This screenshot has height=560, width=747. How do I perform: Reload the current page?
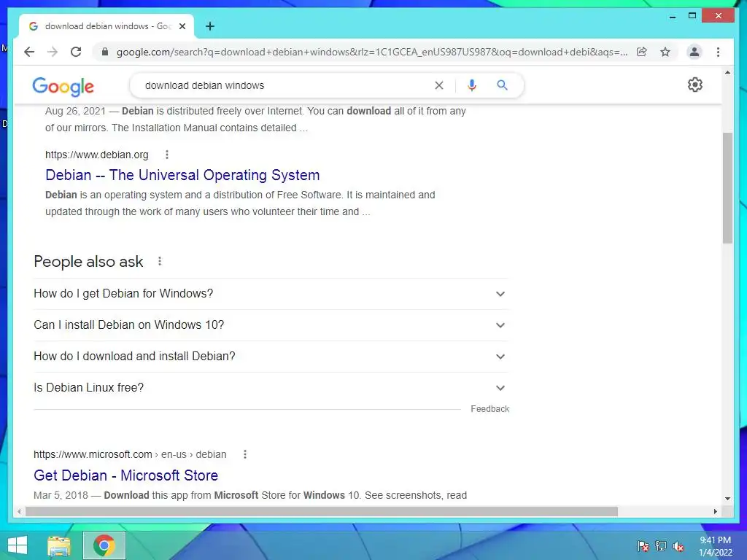tap(76, 52)
